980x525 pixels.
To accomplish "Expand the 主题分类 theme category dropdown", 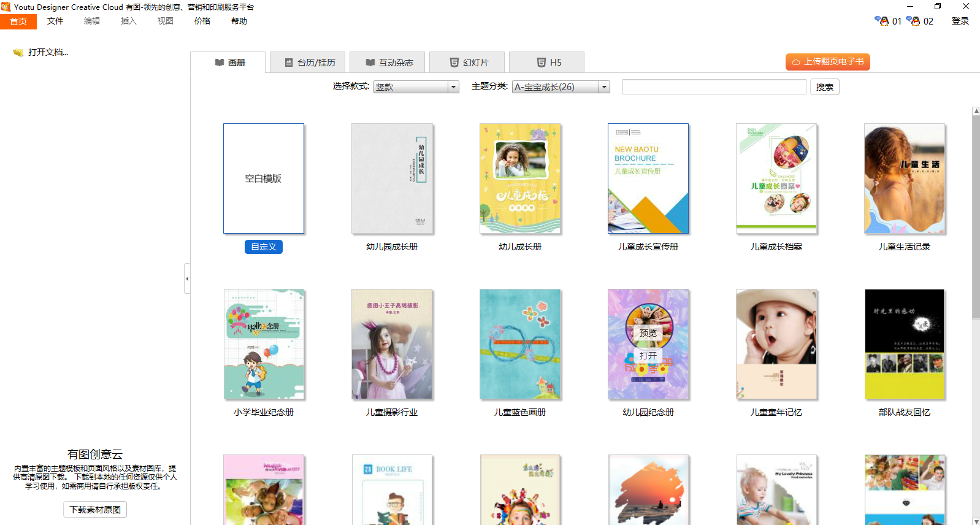I will [604, 87].
